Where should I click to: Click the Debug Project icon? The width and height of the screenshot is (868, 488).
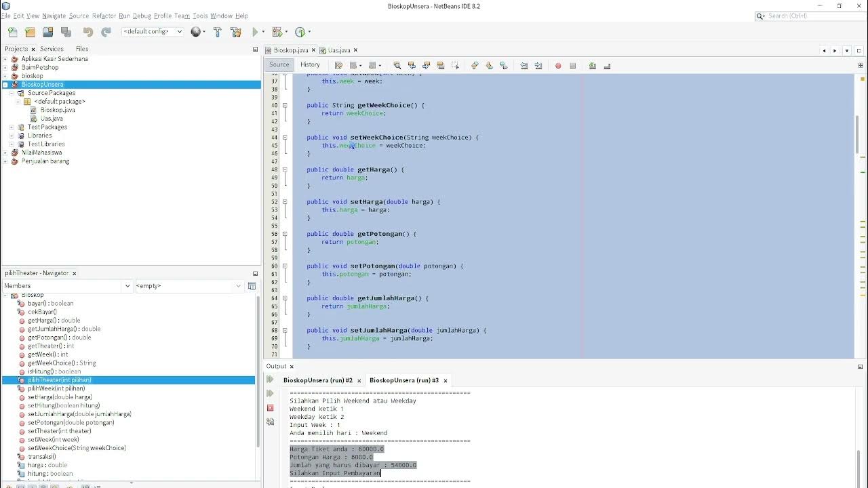click(277, 32)
